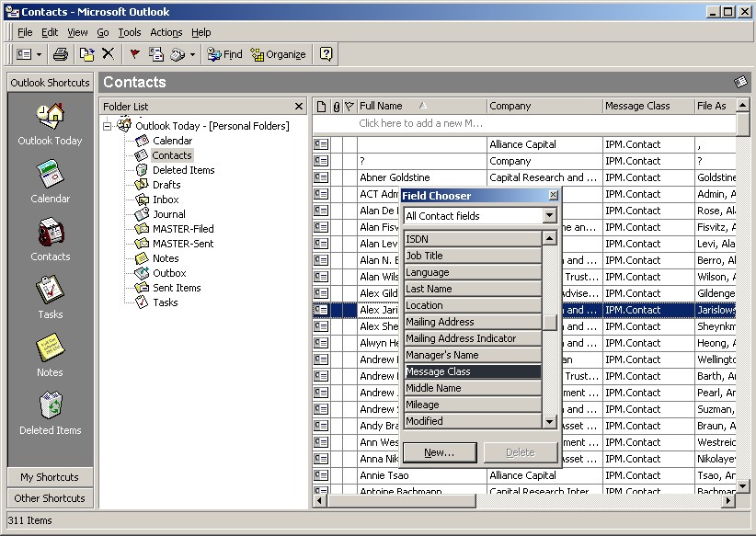
Task: Click the AutoDialer phone icon
Action: [x=178, y=54]
